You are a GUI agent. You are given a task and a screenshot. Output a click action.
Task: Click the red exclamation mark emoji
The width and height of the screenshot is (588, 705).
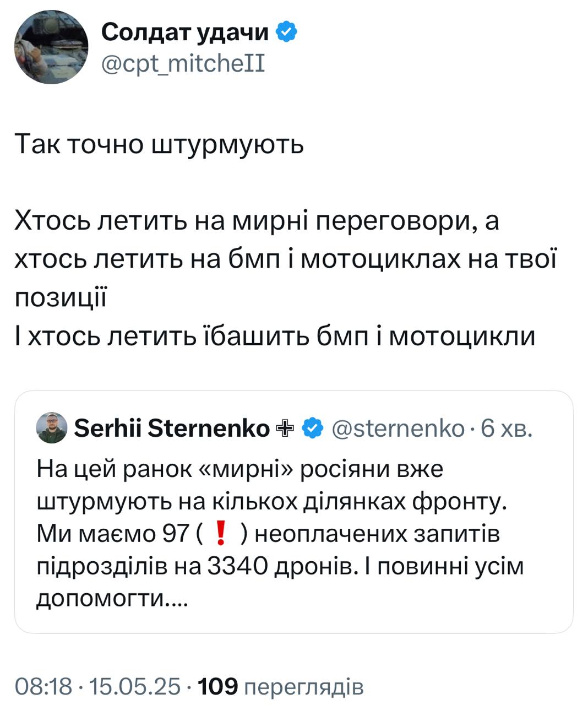point(220,534)
